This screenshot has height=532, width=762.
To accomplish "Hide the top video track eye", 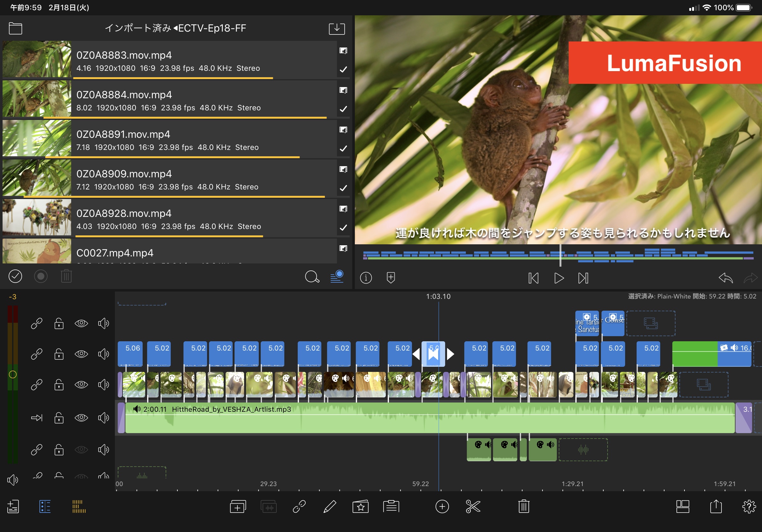I will [x=81, y=323].
